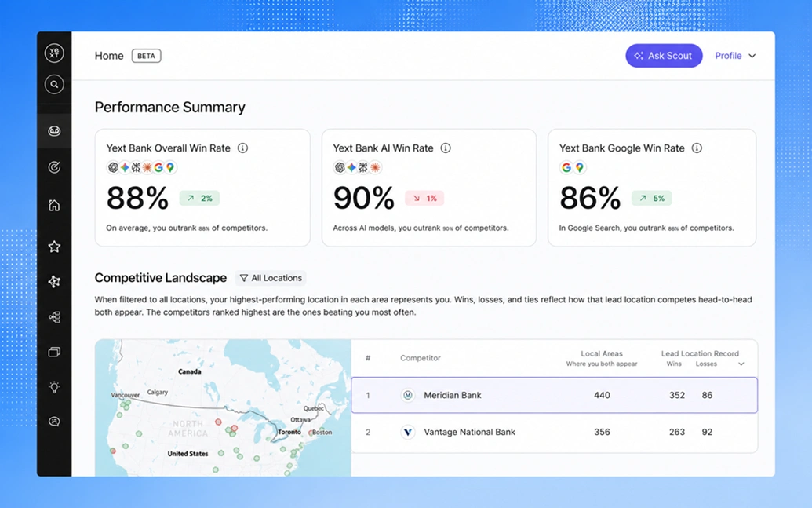Click the Ask Scout button

pyautogui.click(x=664, y=56)
